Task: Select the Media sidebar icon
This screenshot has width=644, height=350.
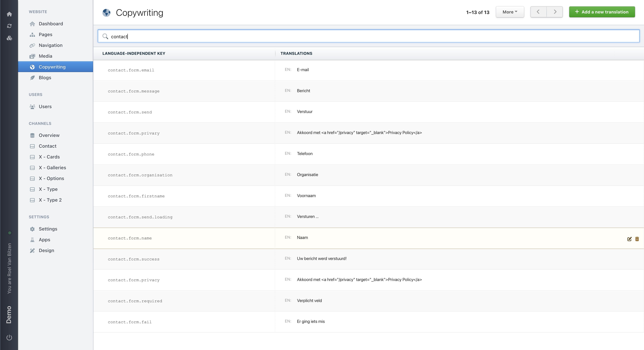Action: point(32,56)
